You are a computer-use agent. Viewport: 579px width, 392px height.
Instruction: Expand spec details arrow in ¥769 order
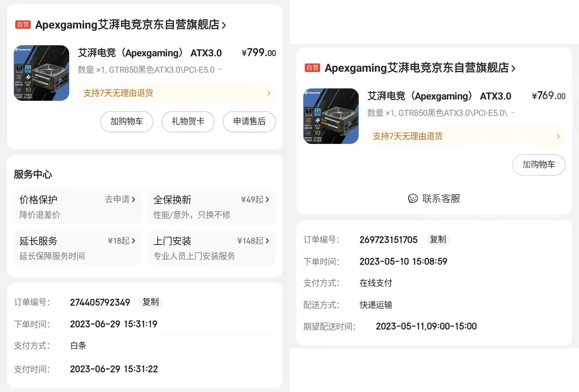click(513, 113)
